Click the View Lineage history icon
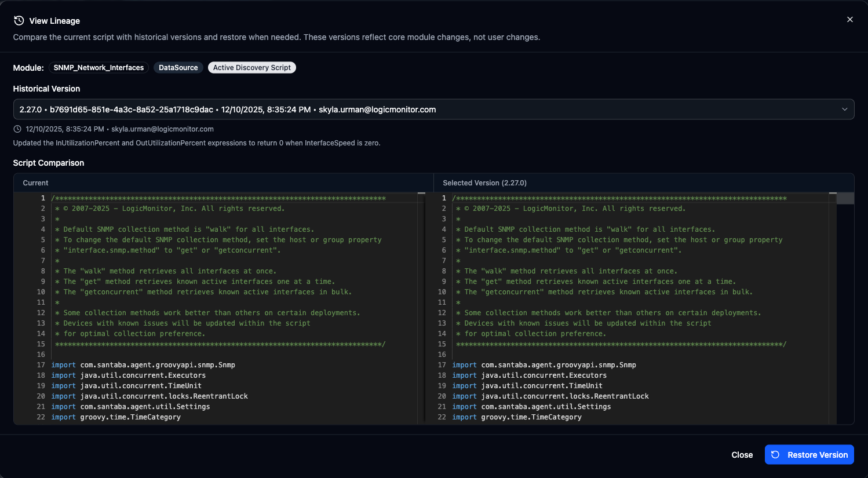The height and width of the screenshot is (478, 868). [x=19, y=20]
